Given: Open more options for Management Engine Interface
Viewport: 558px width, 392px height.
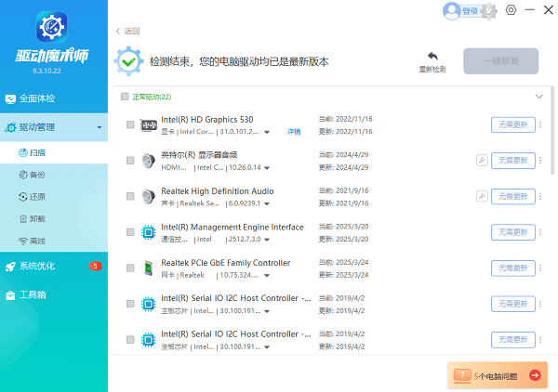Looking at the screenshot, I should [x=540, y=232].
